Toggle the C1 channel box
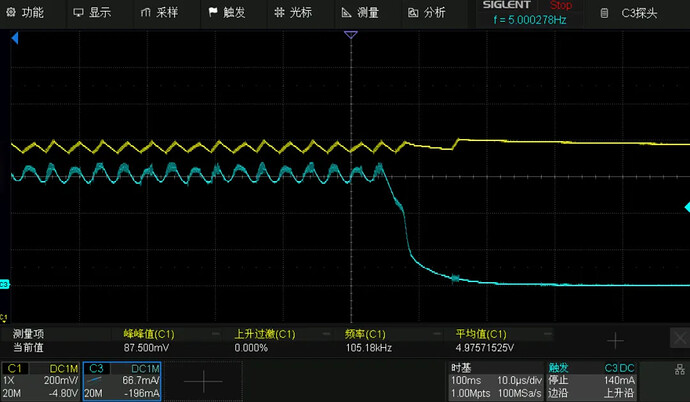This screenshot has width=690, height=402. tap(39, 380)
